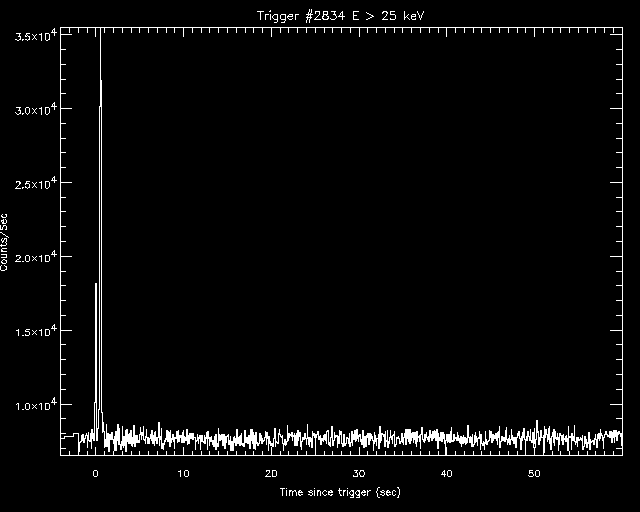The height and width of the screenshot is (512, 640).
Task: Select the y-axis tick label 2.5×10^4
Action: (x=36, y=183)
